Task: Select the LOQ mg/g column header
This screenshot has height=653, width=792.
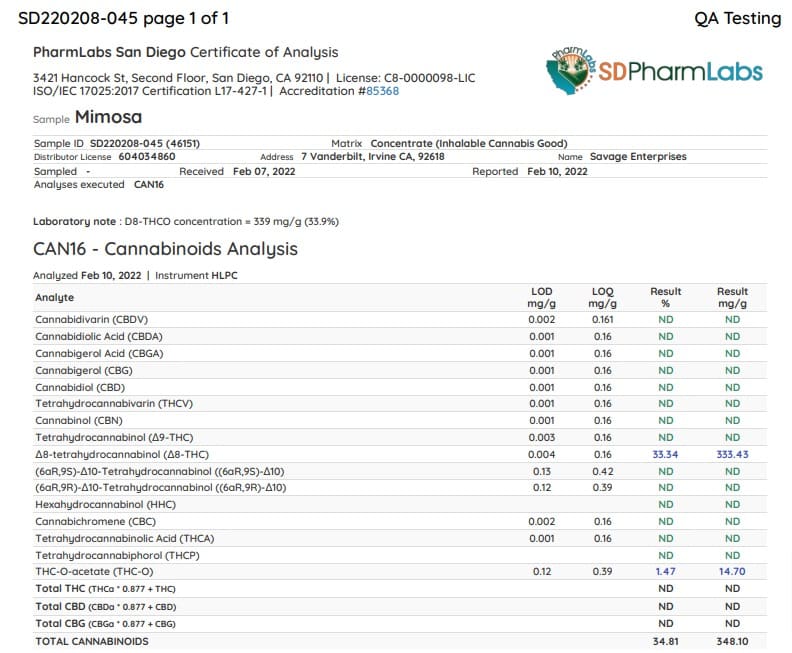Action: 603,297
